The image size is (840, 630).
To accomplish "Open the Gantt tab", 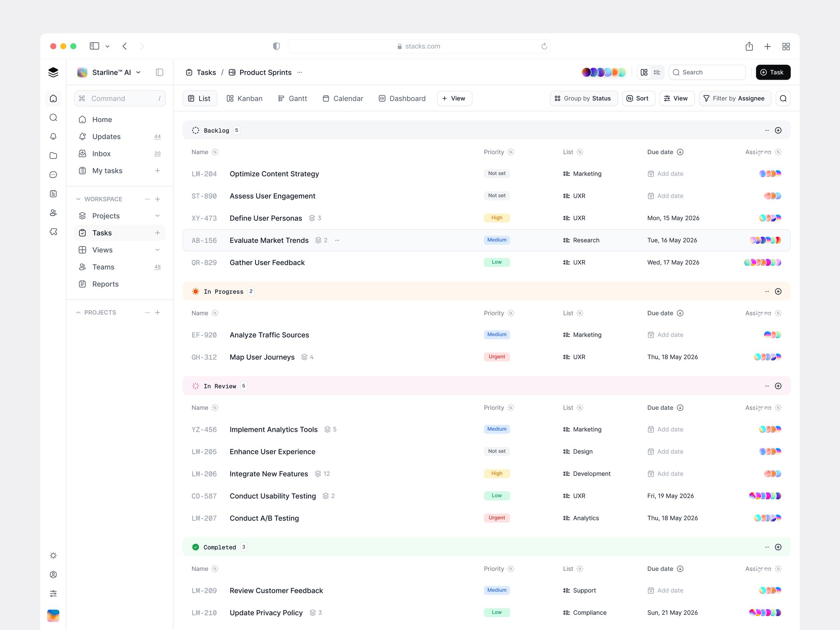I will pyautogui.click(x=292, y=98).
